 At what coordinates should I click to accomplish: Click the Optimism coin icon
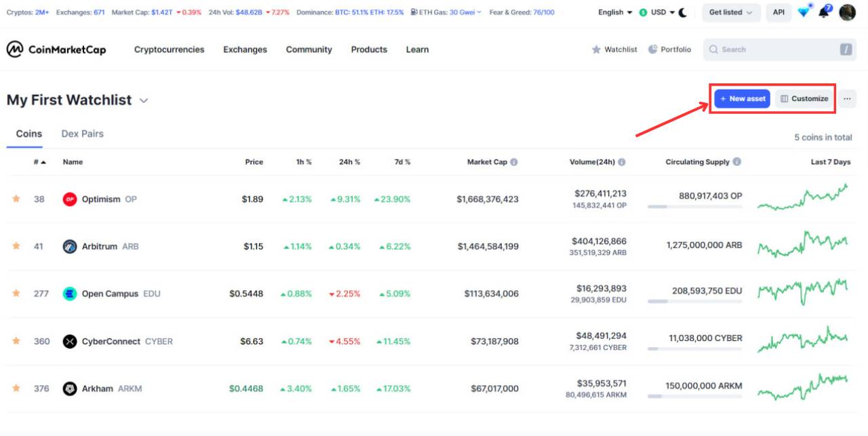click(x=70, y=199)
